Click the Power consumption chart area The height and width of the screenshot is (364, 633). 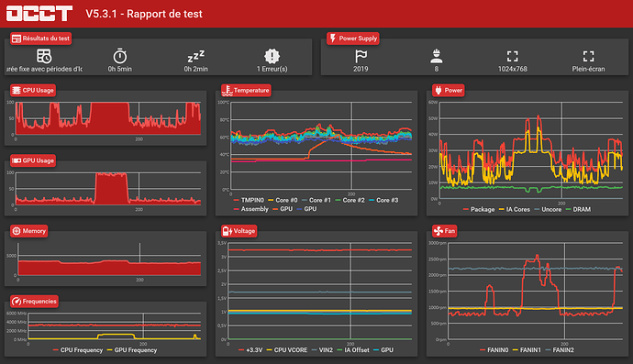coord(531,150)
